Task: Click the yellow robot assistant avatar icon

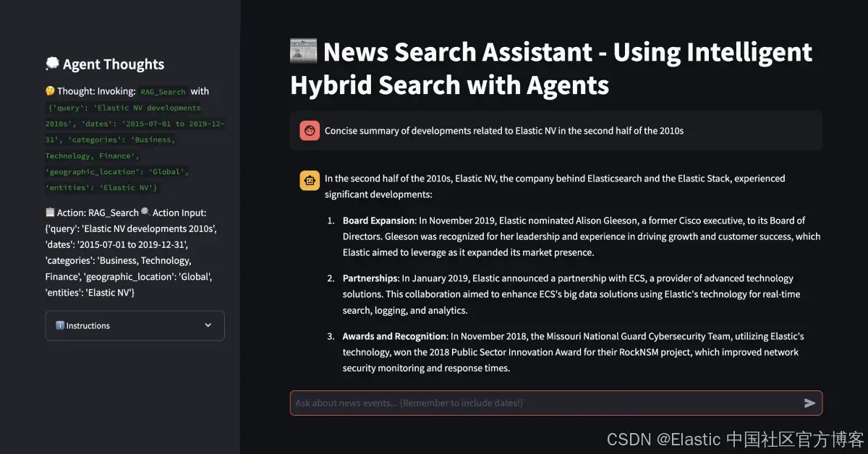Action: 310,181
